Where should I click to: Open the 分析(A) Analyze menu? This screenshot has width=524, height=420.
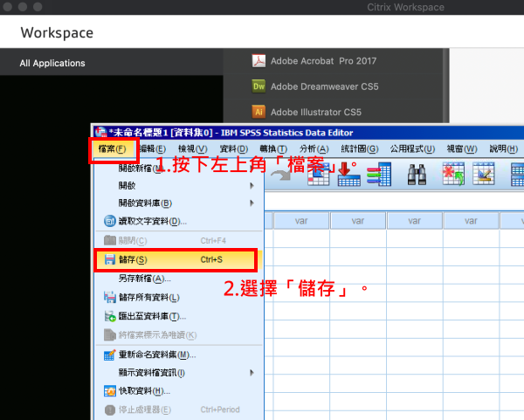tap(314, 149)
